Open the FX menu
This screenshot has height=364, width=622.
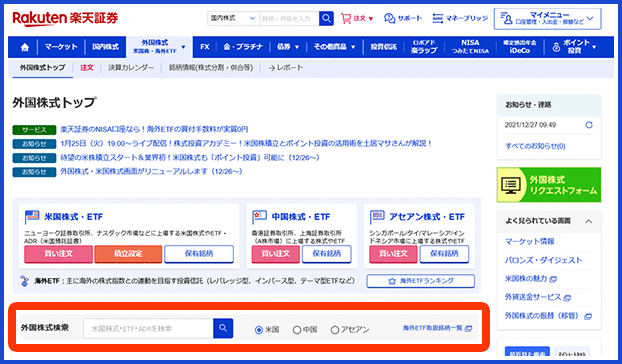pos(205,47)
